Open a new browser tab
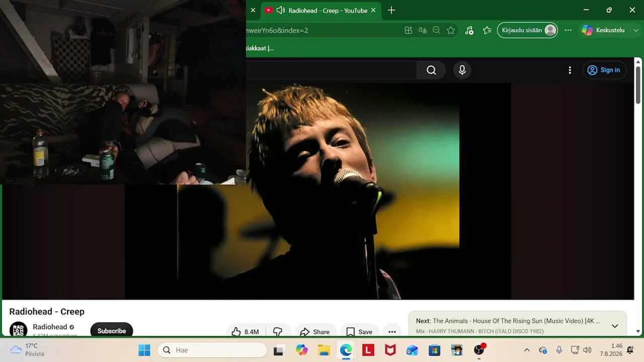Viewport: 644px width, 362px height. [391, 10]
